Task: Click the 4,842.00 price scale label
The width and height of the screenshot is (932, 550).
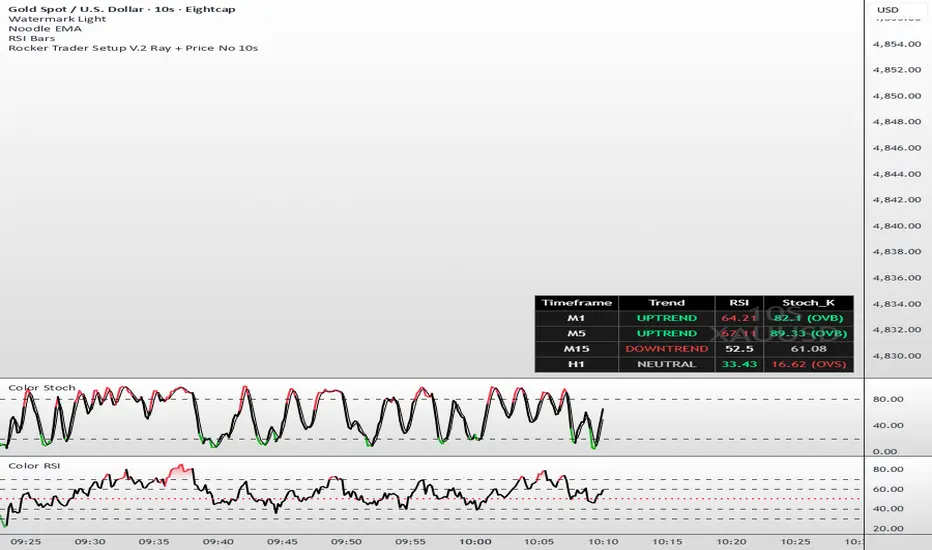Action: [897, 199]
